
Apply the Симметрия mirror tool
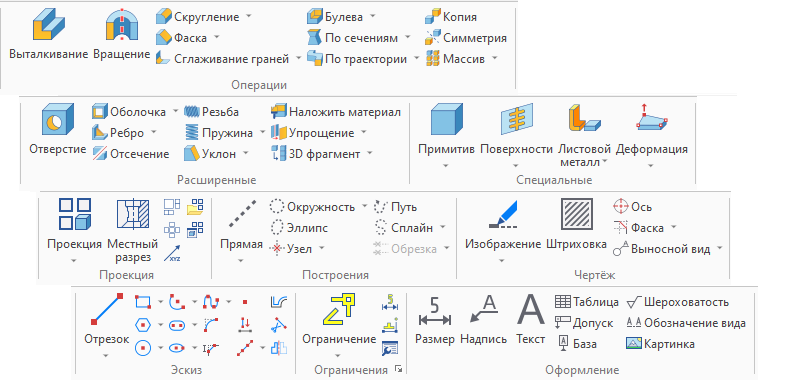466,38
